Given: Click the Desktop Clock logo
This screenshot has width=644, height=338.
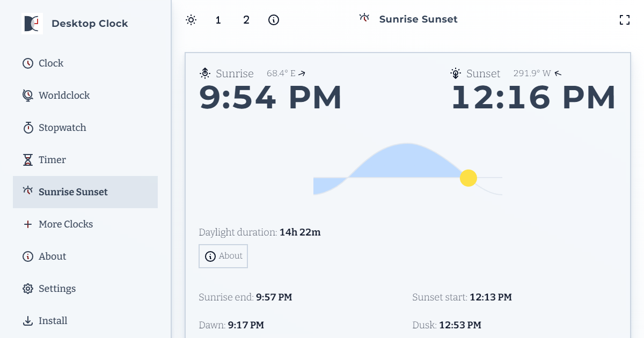Looking at the screenshot, I should pyautogui.click(x=32, y=23).
